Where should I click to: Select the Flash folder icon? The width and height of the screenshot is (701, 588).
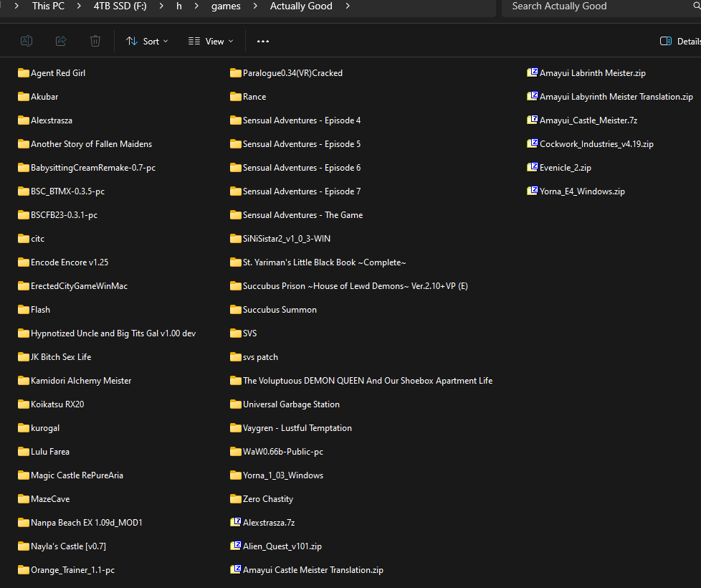23,310
